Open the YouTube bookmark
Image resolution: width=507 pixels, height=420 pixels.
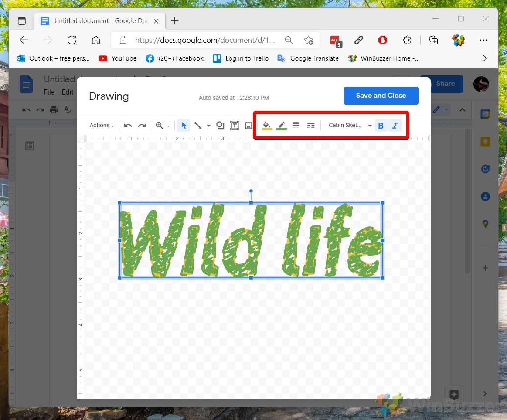tap(118, 58)
